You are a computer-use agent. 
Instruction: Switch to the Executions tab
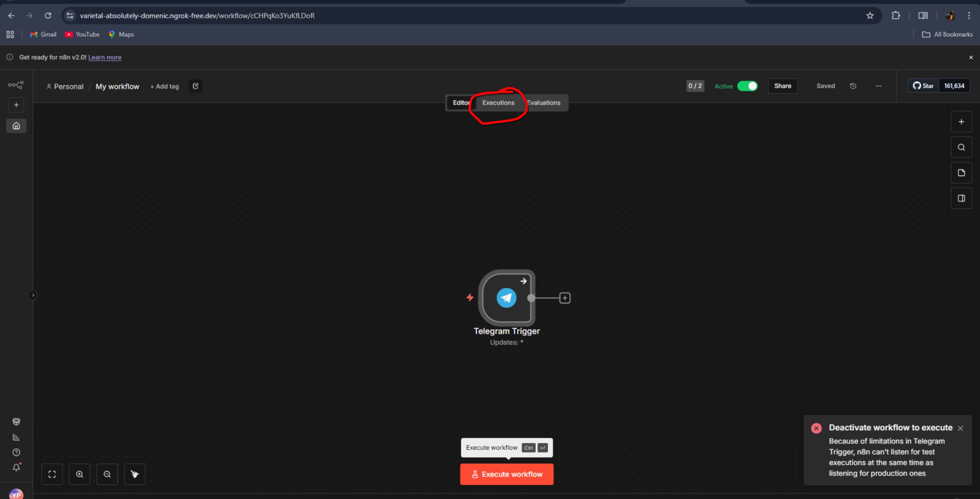click(x=498, y=102)
